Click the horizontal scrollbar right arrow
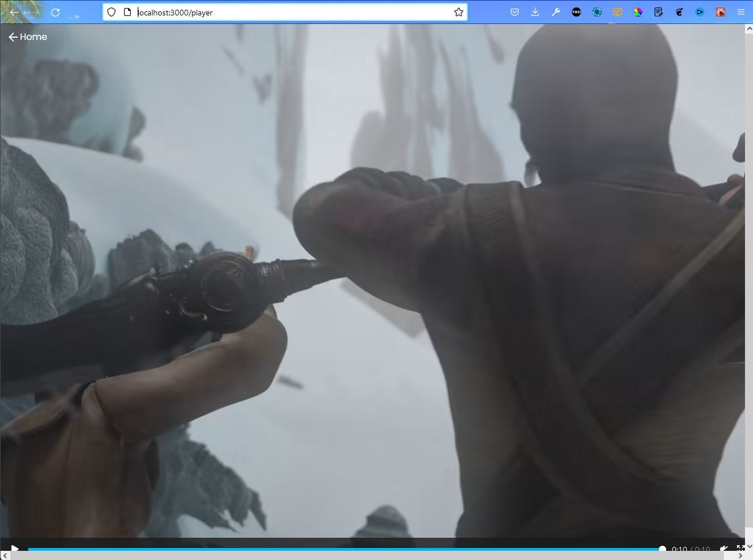 [x=740, y=556]
